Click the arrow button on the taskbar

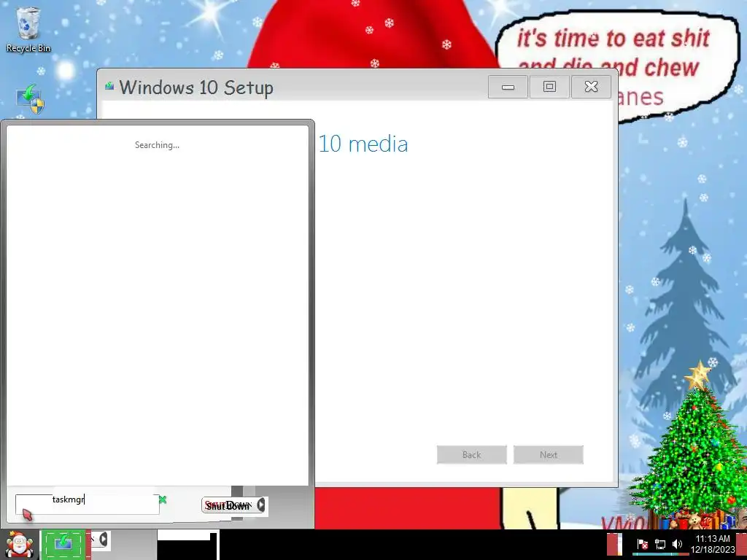click(x=102, y=540)
